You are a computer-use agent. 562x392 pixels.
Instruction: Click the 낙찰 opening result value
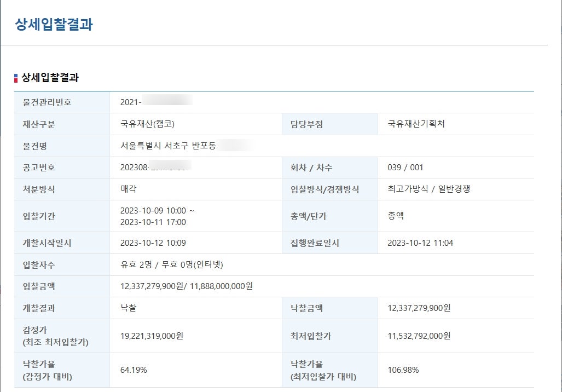(x=129, y=308)
